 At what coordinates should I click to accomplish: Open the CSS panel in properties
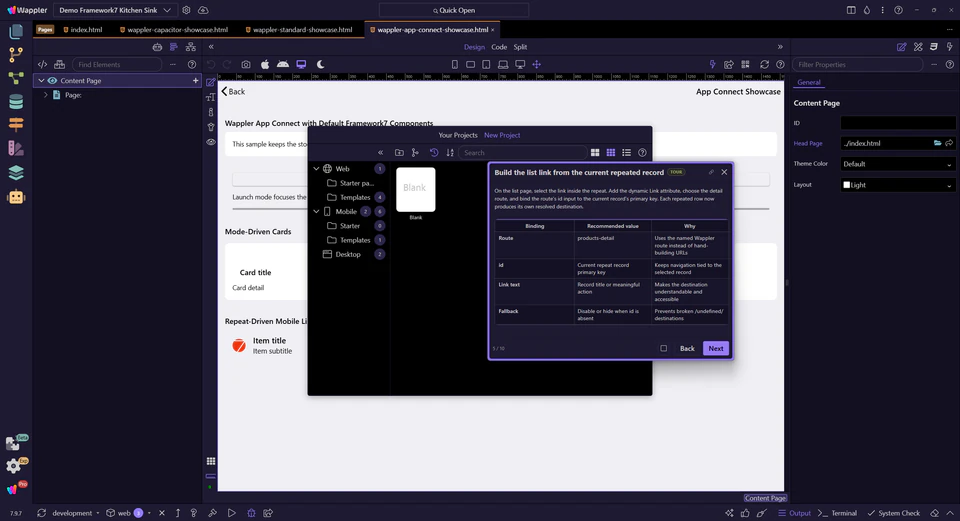coord(934,47)
